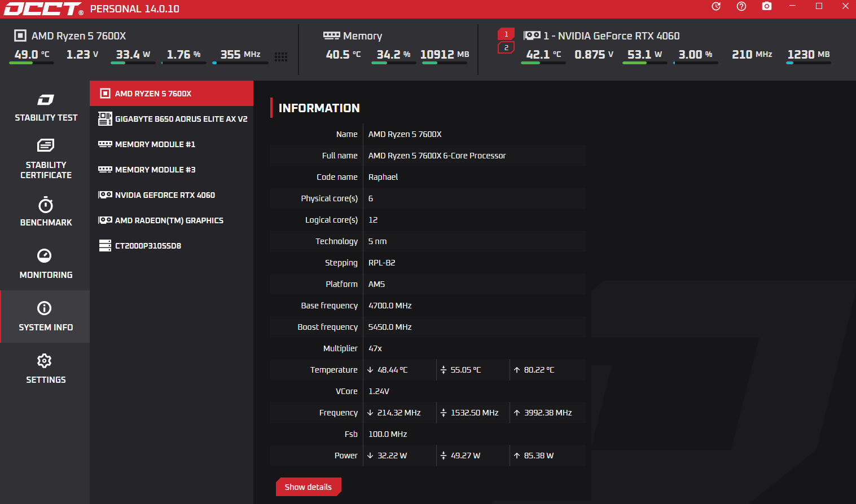
Task: Click the CPU core grid icon in header
Action: (281, 56)
